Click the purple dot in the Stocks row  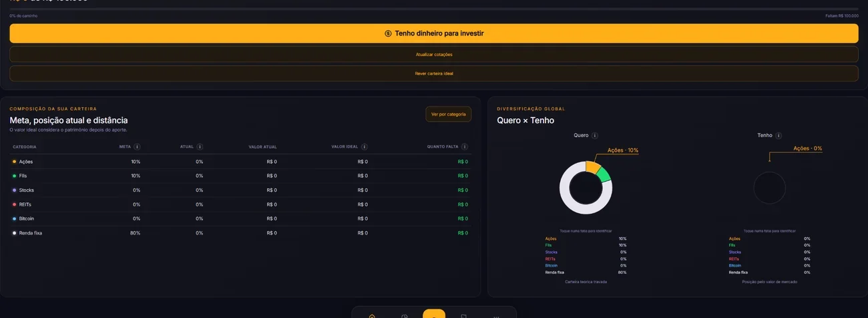(x=14, y=190)
